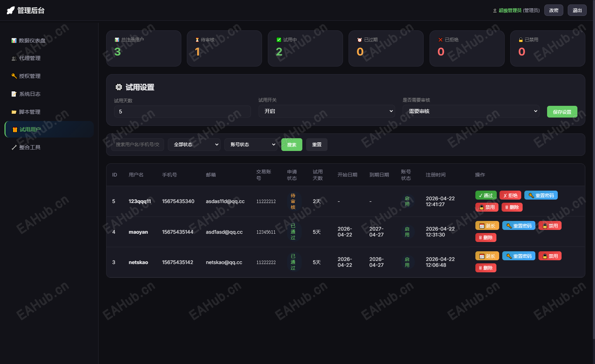The width and height of the screenshot is (595, 364).
Task: Click the alarm clock icon on the 已过期 card
Action: pos(360,40)
